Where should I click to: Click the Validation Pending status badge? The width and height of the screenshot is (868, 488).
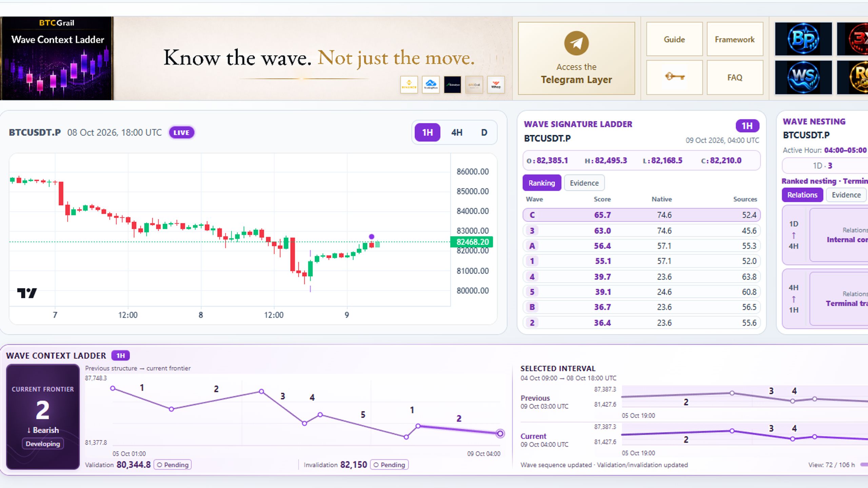[x=173, y=465]
